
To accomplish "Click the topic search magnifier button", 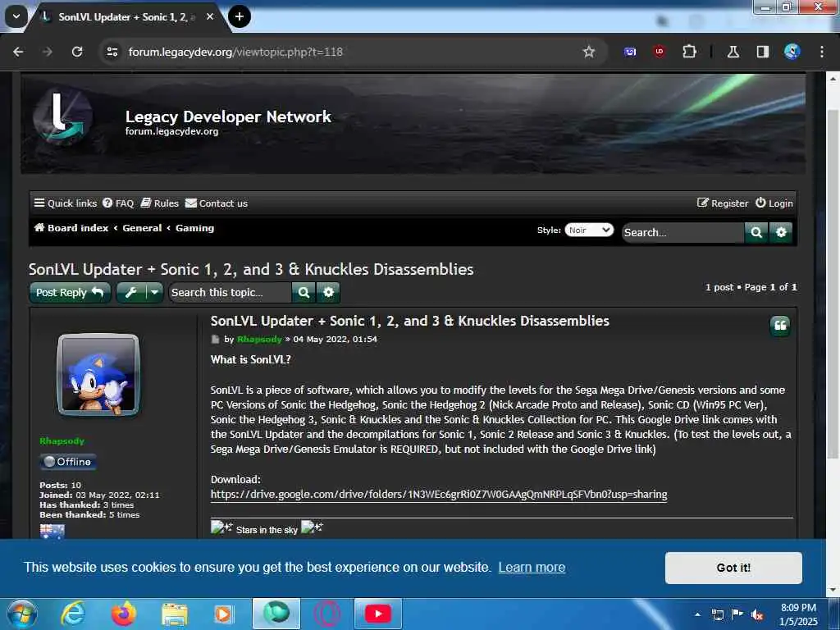I will [304, 293].
